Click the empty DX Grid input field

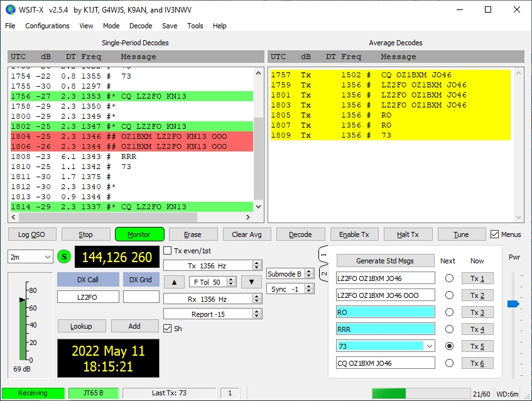[x=141, y=297]
